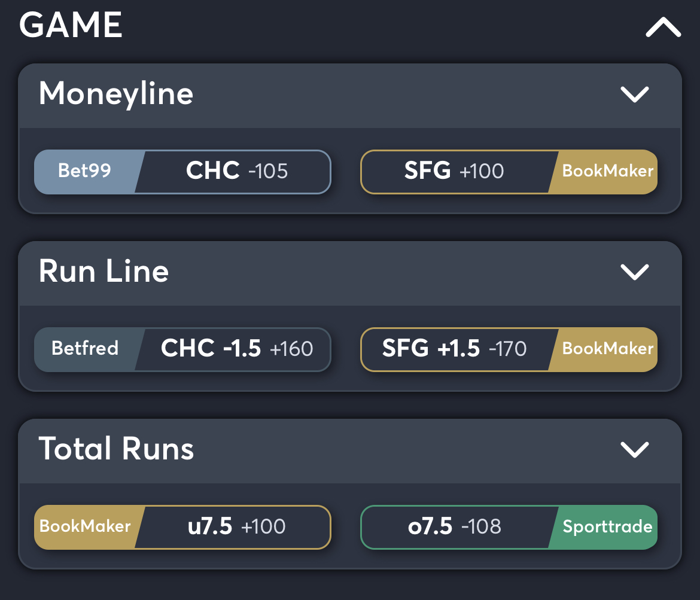
Task: Click the Run Line section header
Action: 104,272
